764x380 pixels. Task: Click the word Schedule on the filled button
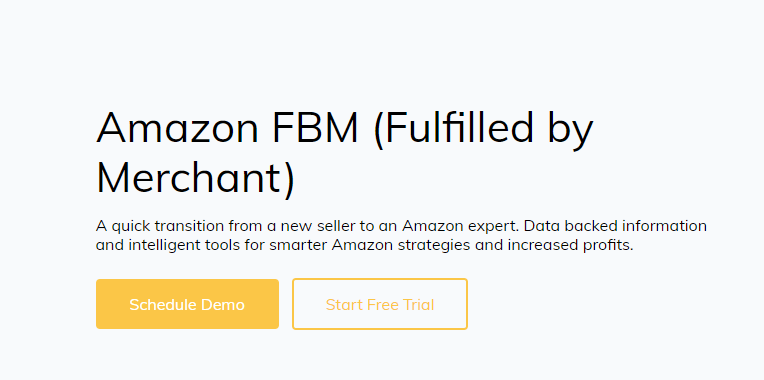point(163,304)
